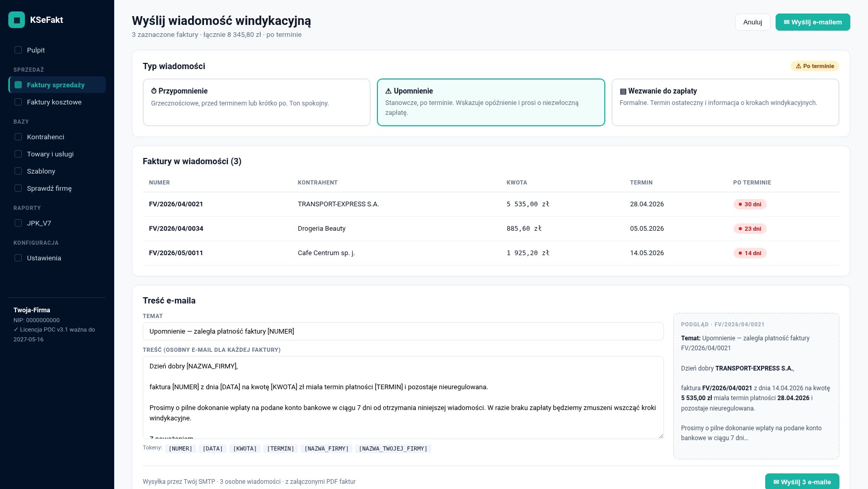Viewport: 868px width, 489px height.
Task: Select Wezwanie do zapłaty message type
Action: pyautogui.click(x=725, y=102)
